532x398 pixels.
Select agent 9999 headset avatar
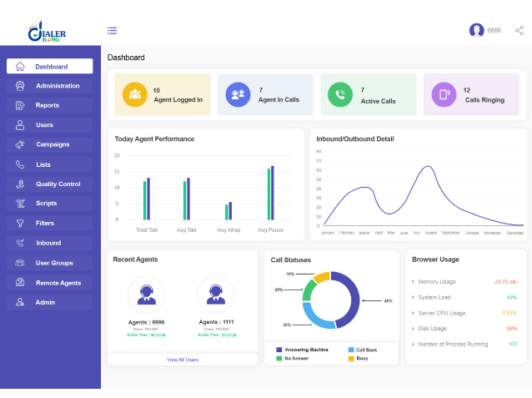146,295
